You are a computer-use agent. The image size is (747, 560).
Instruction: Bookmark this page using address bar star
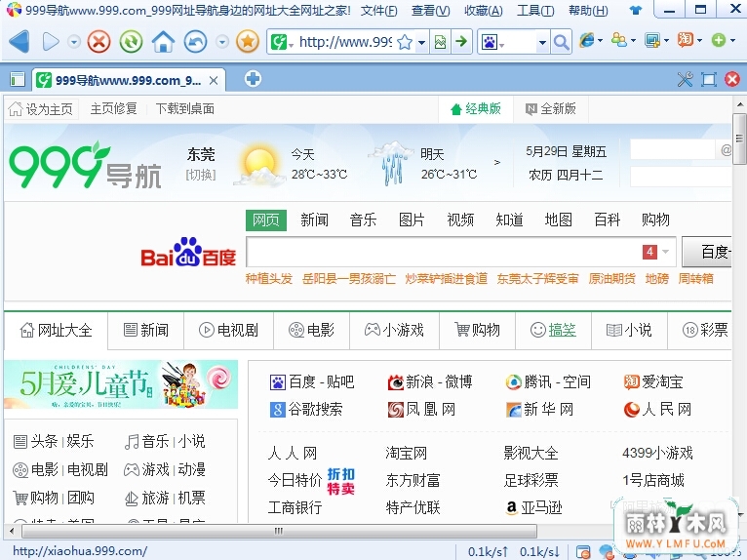point(405,42)
